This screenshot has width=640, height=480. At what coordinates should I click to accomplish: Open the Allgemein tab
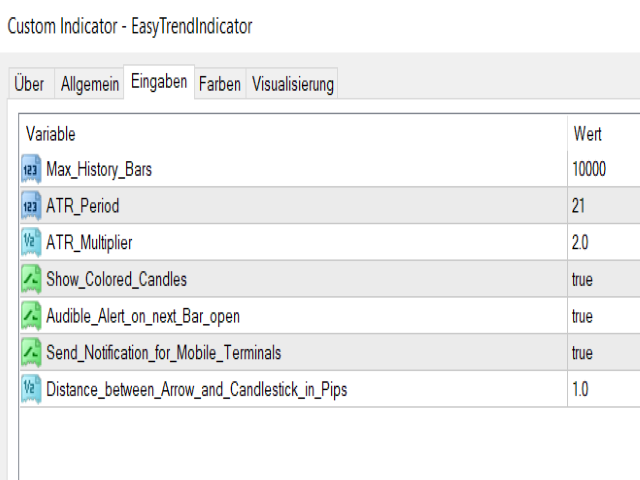pyautogui.click(x=89, y=84)
